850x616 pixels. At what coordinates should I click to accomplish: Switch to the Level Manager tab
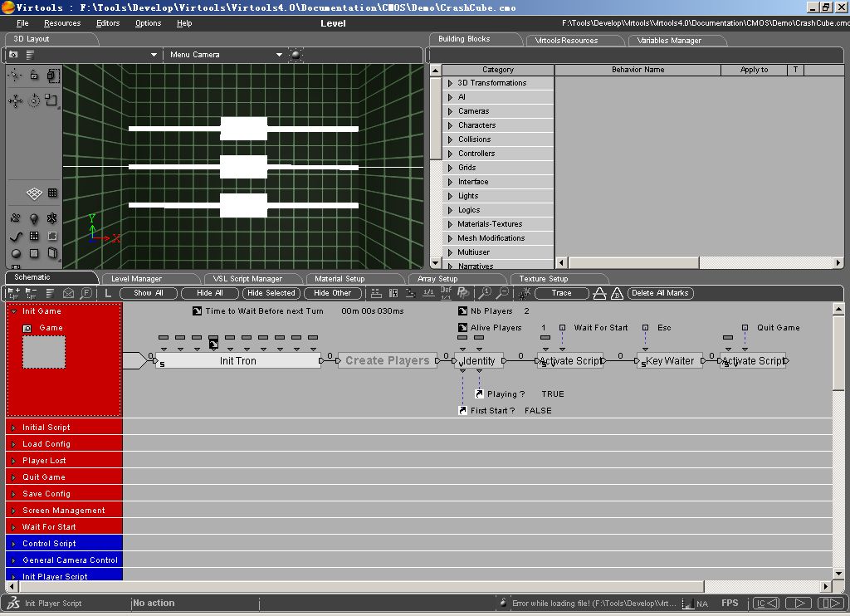pos(136,279)
